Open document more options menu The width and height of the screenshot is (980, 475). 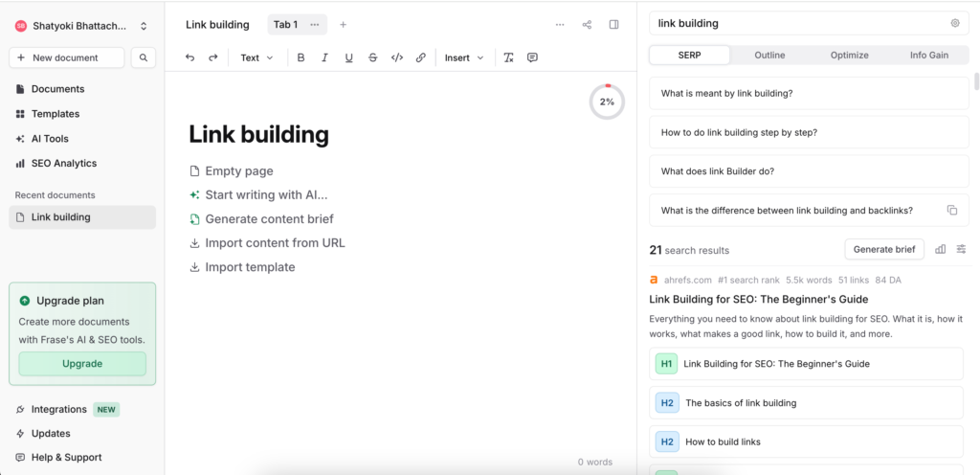pos(560,24)
